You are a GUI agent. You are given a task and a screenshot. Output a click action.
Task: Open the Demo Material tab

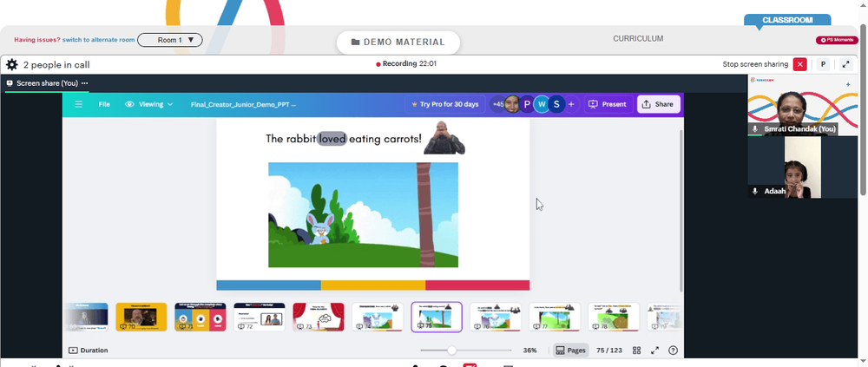pyautogui.click(x=398, y=42)
